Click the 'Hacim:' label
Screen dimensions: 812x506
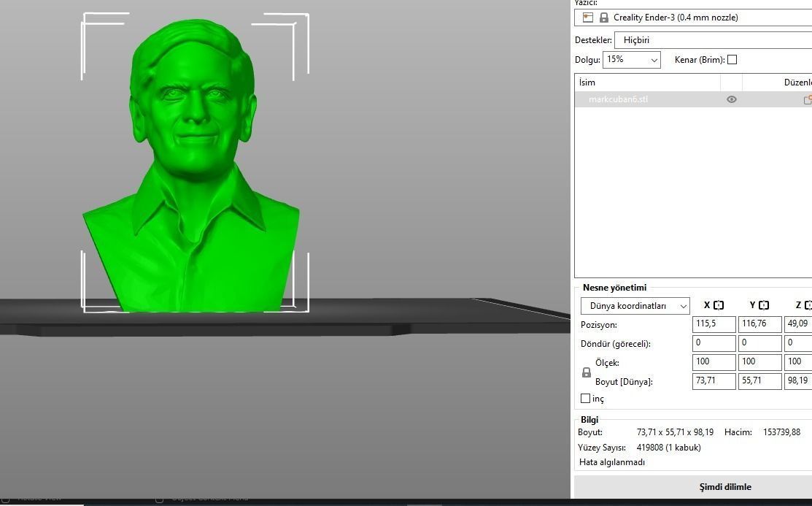pos(738,432)
